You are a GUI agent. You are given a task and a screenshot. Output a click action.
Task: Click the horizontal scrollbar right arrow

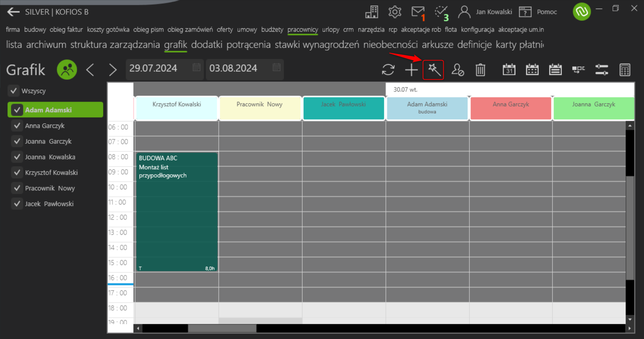[629, 328]
